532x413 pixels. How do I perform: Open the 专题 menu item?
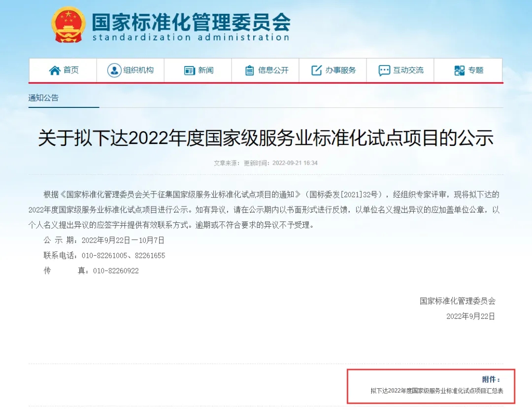coord(468,70)
